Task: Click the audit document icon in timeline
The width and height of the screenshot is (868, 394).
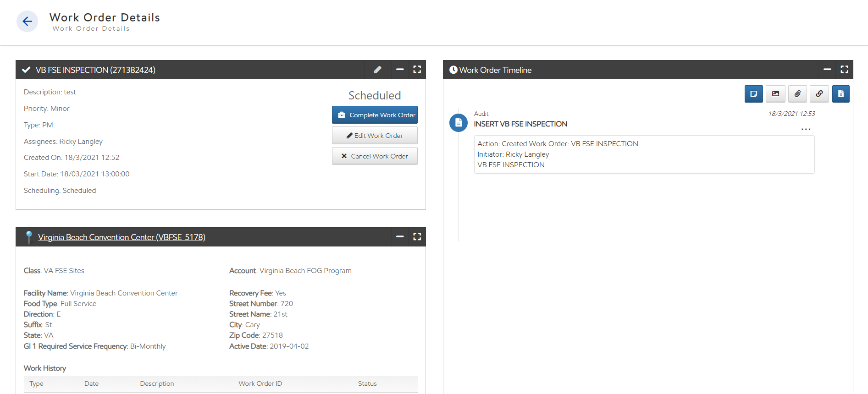Action: tap(458, 123)
